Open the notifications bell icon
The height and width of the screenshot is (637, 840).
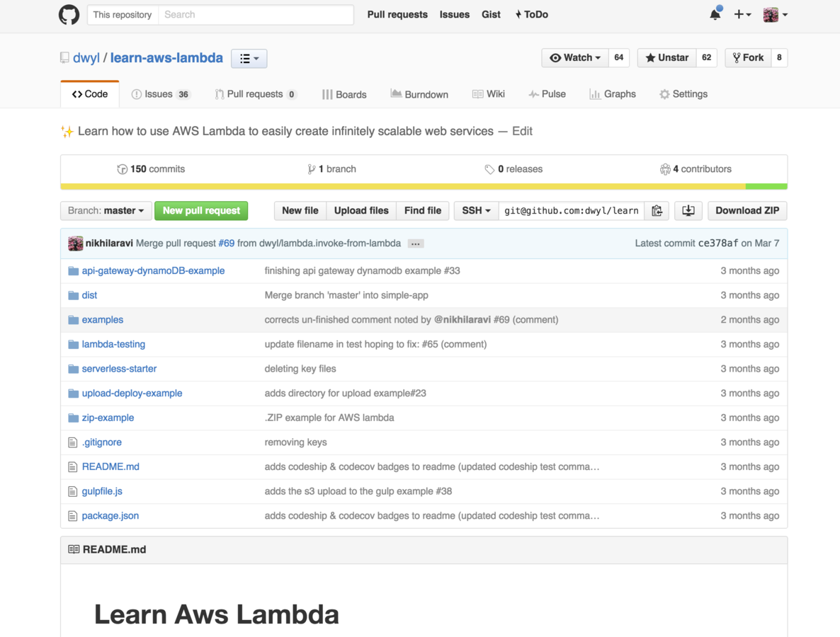click(x=715, y=14)
